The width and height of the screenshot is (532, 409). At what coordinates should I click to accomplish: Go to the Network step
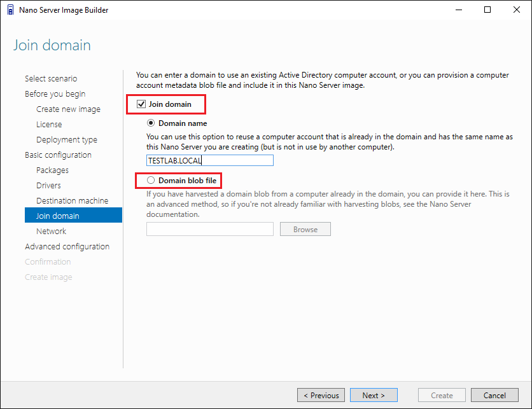click(x=52, y=231)
